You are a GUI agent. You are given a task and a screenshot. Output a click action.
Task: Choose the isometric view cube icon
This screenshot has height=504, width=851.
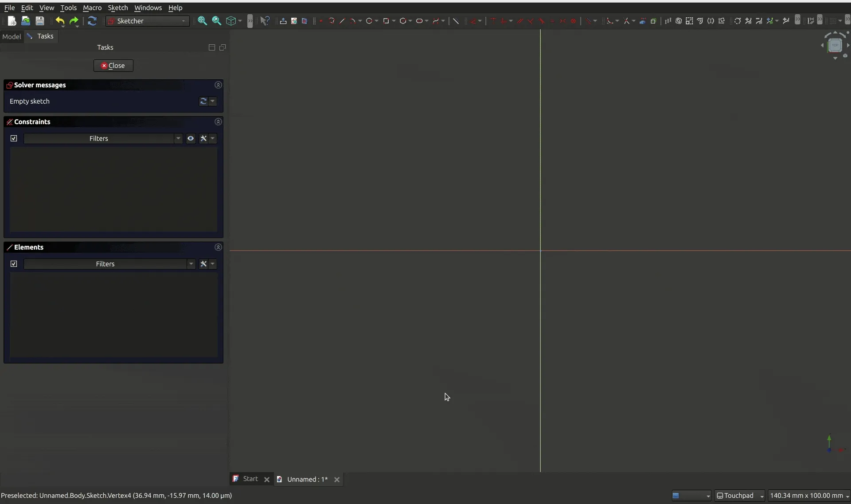tap(230, 21)
